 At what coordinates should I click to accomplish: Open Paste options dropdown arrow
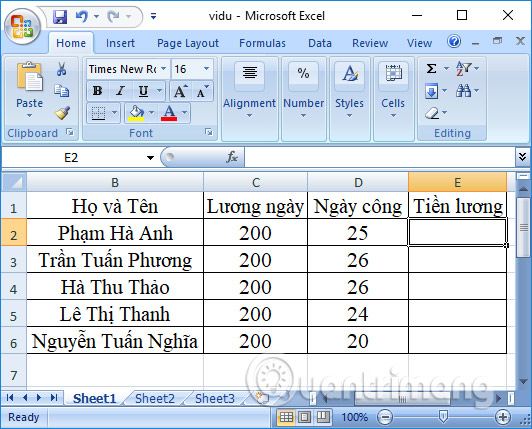(30, 116)
